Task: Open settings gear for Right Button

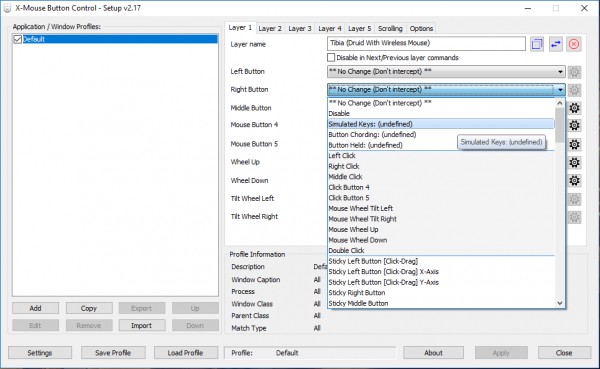Action: coord(574,90)
